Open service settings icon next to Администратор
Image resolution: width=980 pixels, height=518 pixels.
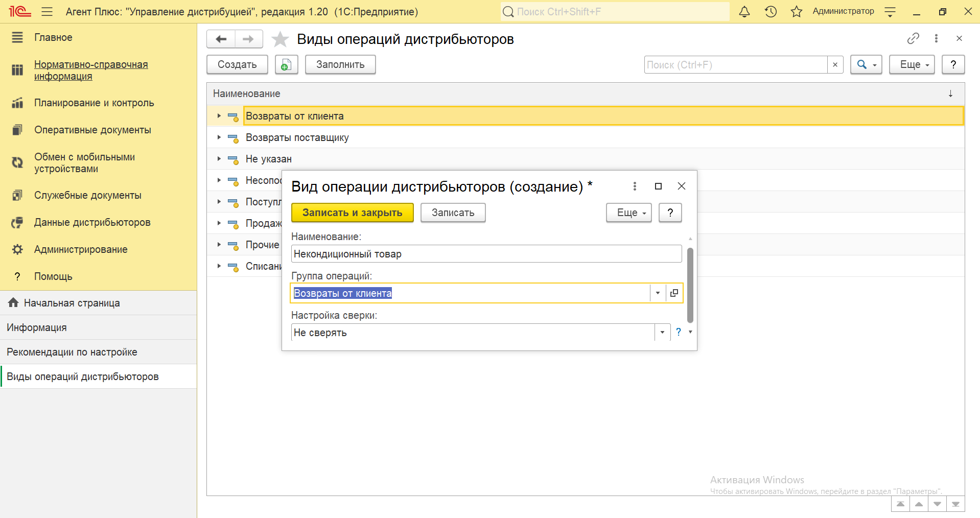tap(890, 11)
